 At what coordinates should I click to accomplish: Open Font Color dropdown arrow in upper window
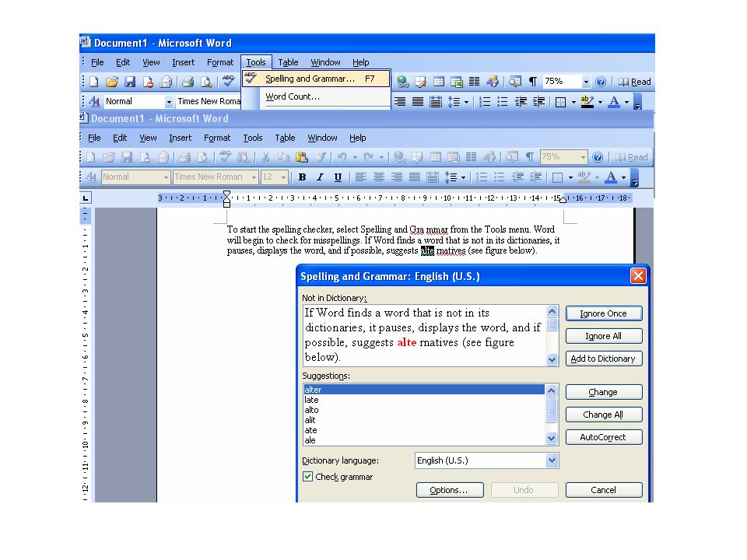(x=627, y=101)
